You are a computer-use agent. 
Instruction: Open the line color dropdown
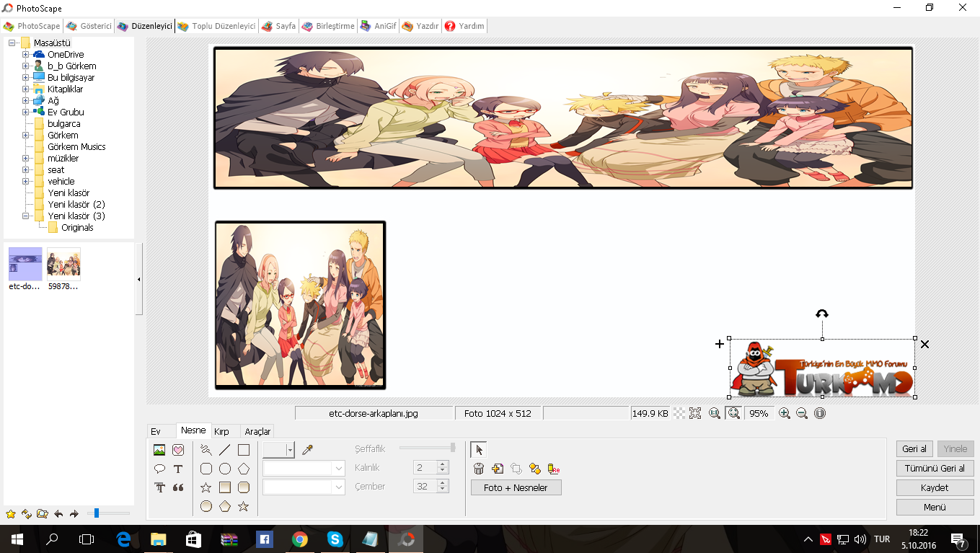290,450
